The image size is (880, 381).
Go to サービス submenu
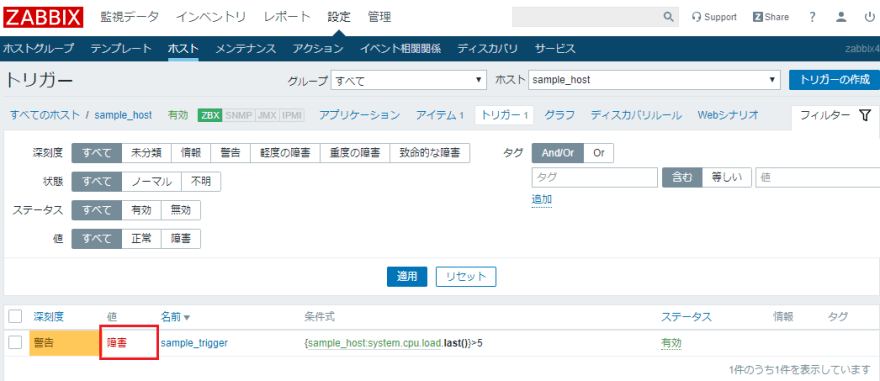pos(555,49)
